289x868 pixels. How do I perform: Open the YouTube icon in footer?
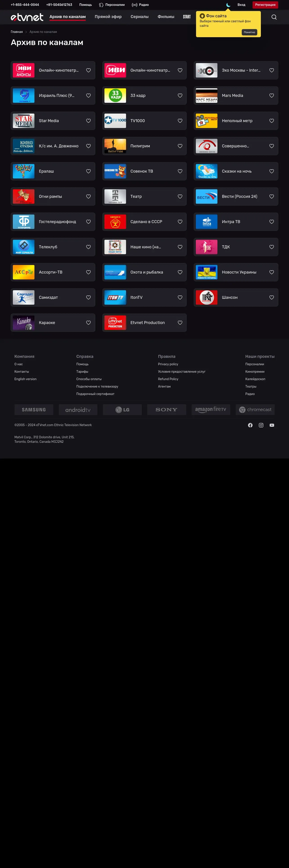pyautogui.click(x=271, y=425)
